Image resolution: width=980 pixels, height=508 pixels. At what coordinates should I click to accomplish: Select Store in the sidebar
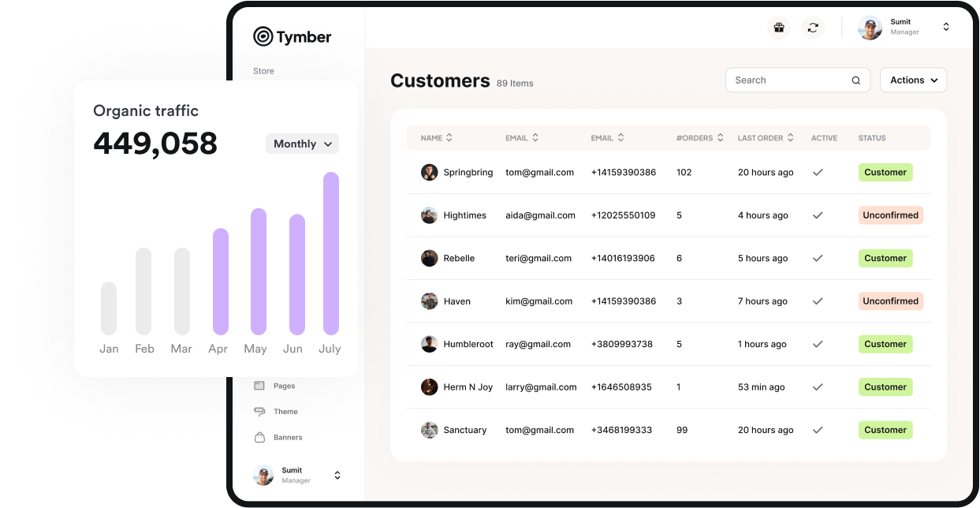tap(263, 70)
